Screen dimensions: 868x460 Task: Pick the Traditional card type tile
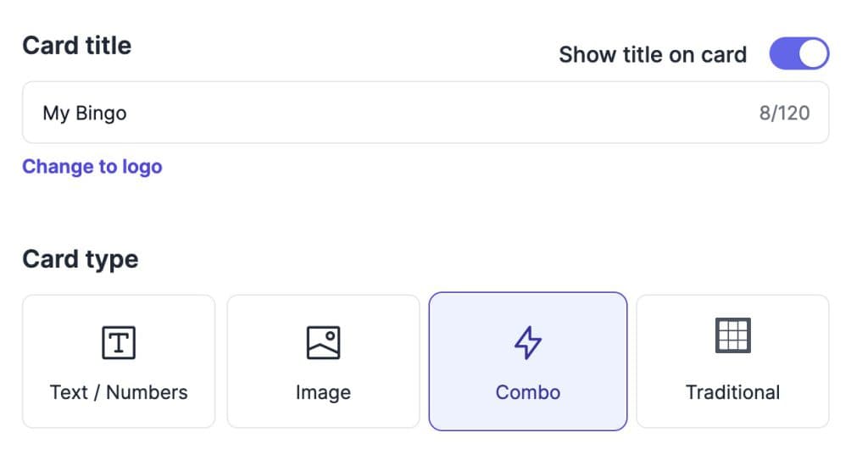click(x=732, y=362)
